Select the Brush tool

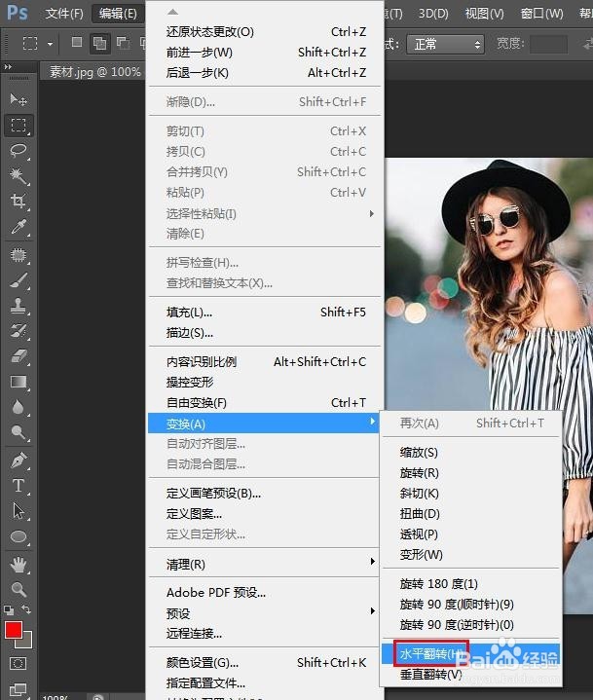pyautogui.click(x=19, y=280)
